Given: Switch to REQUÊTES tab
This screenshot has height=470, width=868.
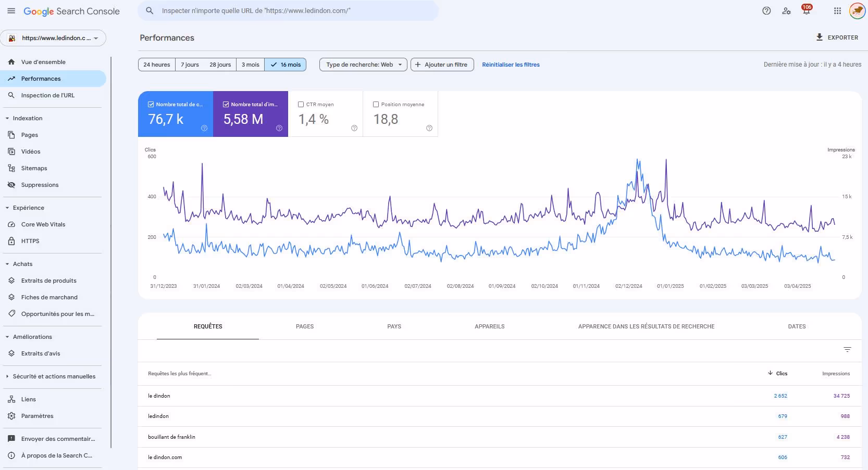Looking at the screenshot, I should point(208,326).
